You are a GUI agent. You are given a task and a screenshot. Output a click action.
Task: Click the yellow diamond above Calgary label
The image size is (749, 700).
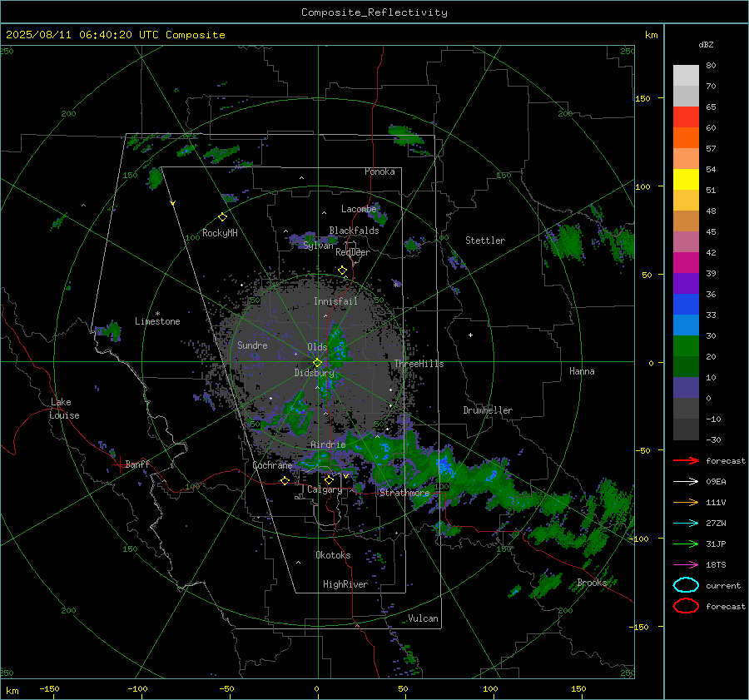(329, 479)
